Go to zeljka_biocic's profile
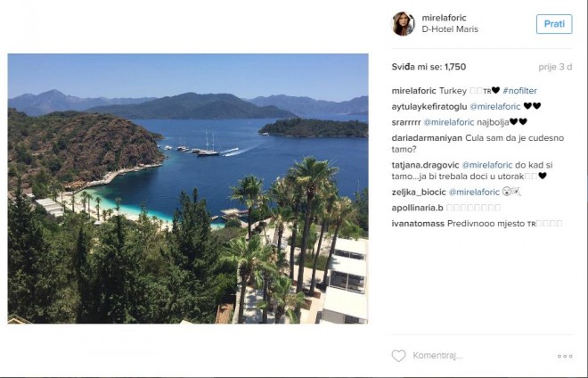 coord(418,192)
